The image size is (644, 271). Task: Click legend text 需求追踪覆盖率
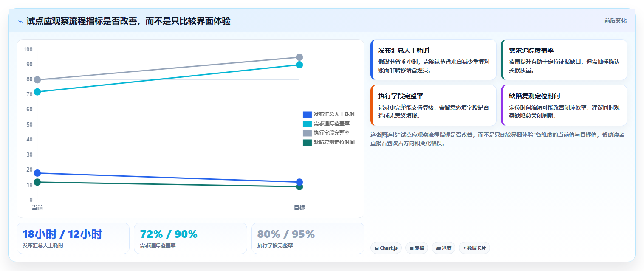coord(332,124)
